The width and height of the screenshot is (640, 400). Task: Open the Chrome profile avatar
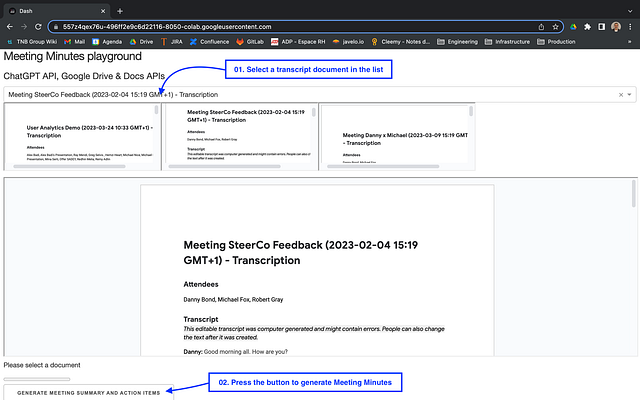[x=616, y=27]
